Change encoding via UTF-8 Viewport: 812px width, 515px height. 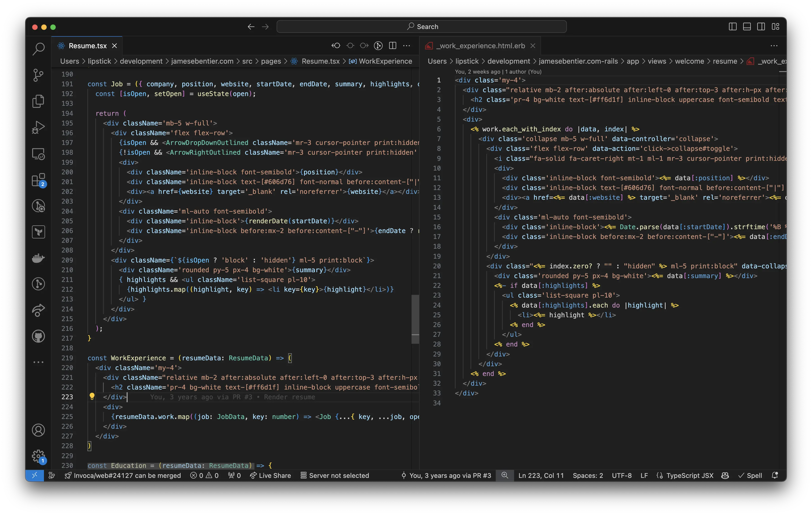click(x=621, y=475)
